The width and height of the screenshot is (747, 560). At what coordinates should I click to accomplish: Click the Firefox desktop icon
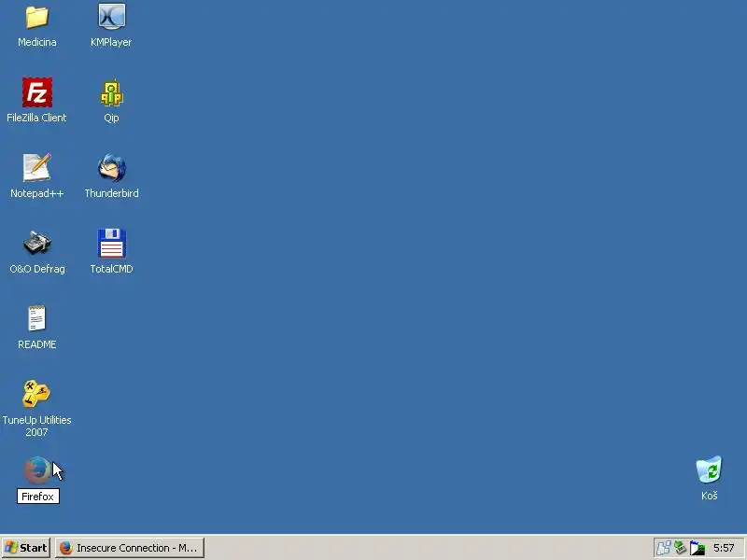(x=37, y=469)
